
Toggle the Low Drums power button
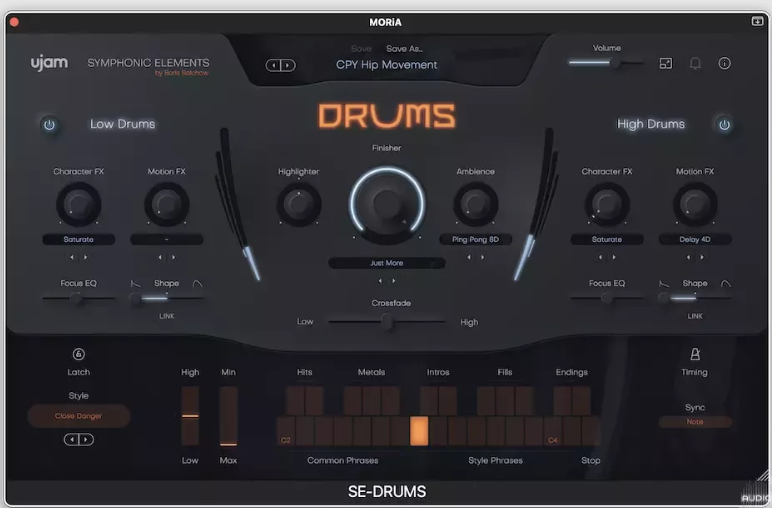click(49, 125)
